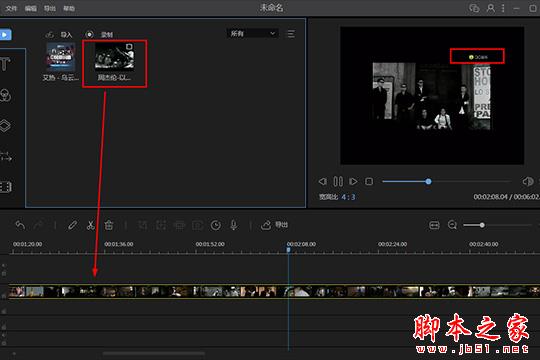Click the preview progress slider handle
Viewport: 540px width, 360px height.
(x=428, y=181)
